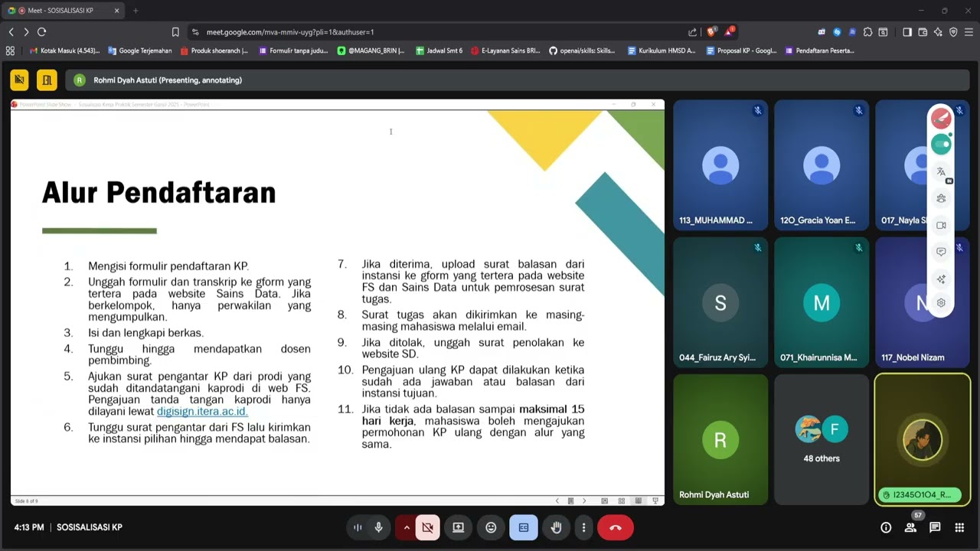
Task: Toggle the green switch in floating toolbar
Action: pyautogui.click(x=941, y=144)
